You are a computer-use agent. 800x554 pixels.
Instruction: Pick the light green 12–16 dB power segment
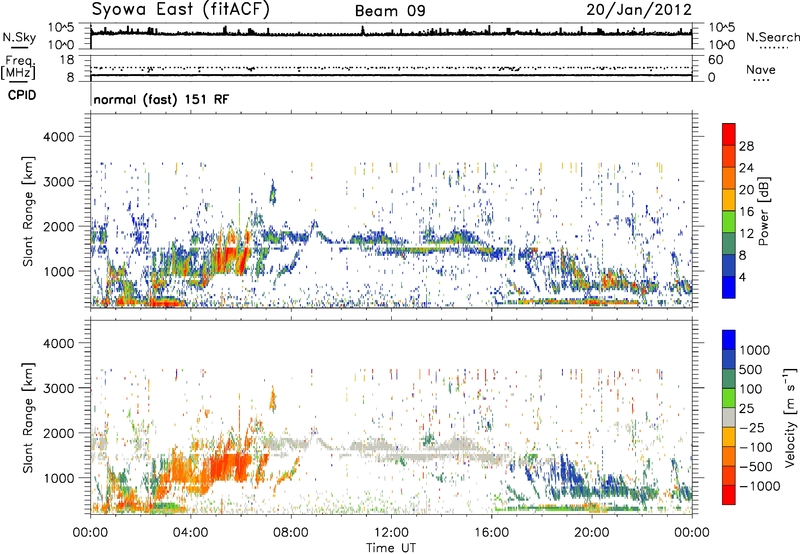coord(729,222)
